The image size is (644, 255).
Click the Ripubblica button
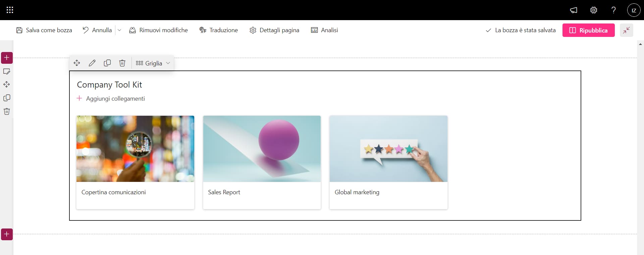point(588,30)
